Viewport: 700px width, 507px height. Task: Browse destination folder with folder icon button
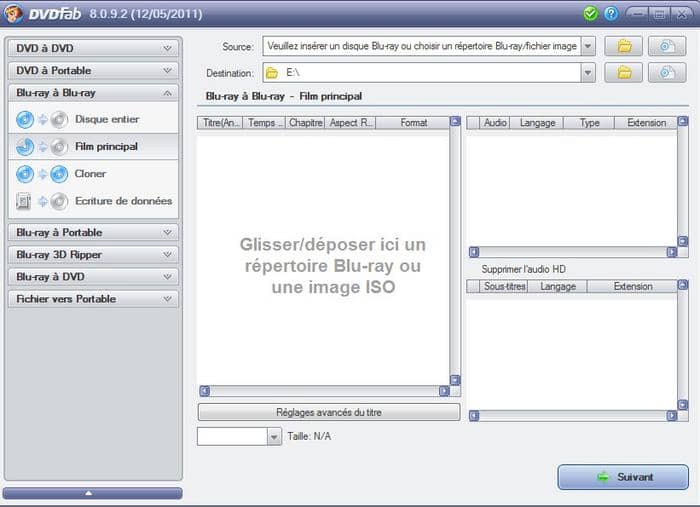tap(624, 72)
